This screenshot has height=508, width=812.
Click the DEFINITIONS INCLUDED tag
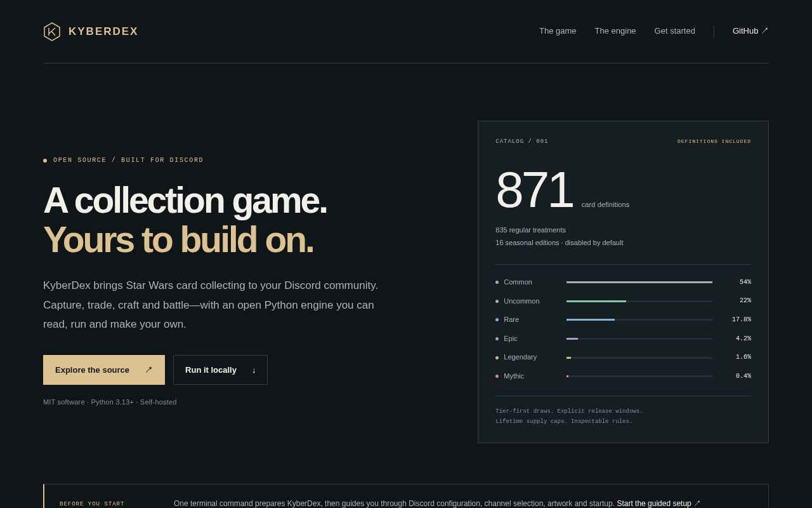714,142
